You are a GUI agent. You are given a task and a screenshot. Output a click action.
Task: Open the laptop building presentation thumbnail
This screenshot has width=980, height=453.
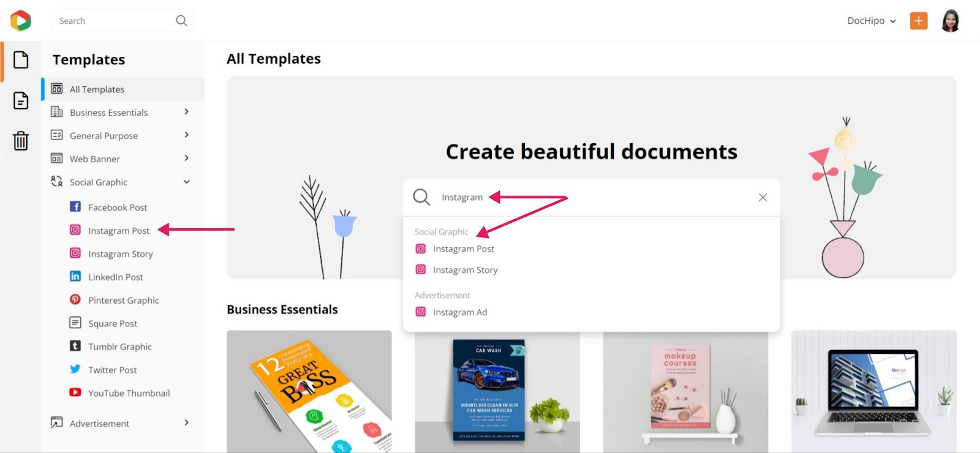874,392
